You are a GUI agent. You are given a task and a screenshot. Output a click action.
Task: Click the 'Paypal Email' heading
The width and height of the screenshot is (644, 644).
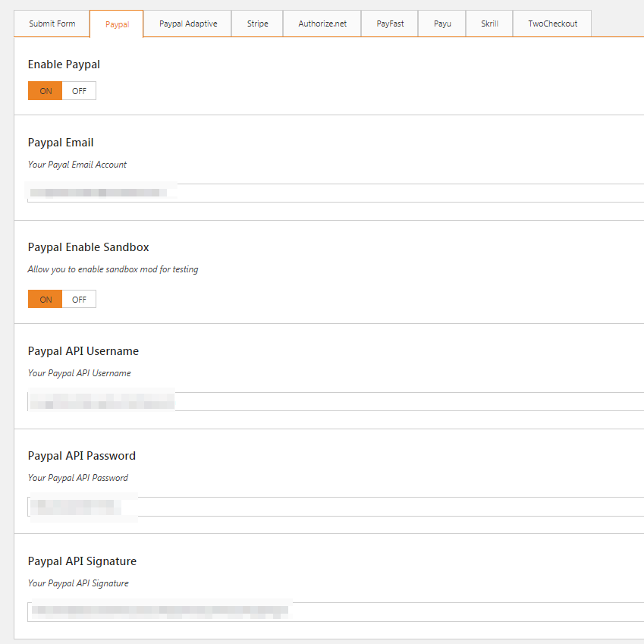point(61,143)
